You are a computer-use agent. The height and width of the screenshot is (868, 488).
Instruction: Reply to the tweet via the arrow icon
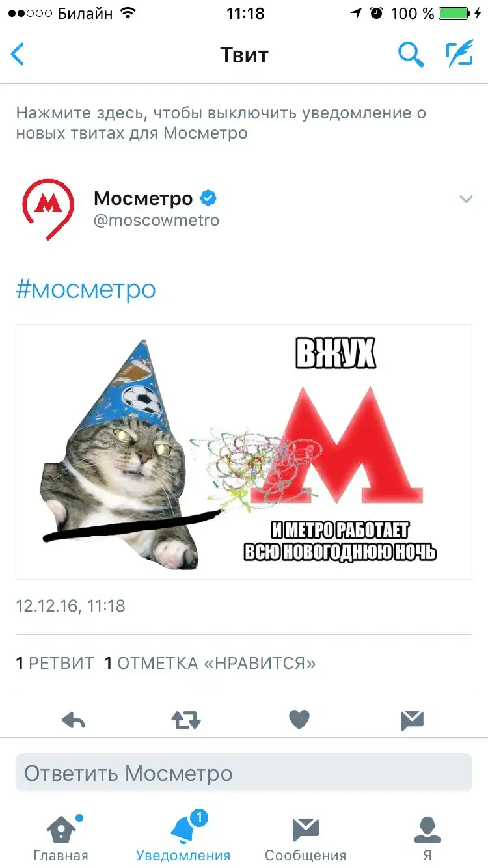[74, 720]
